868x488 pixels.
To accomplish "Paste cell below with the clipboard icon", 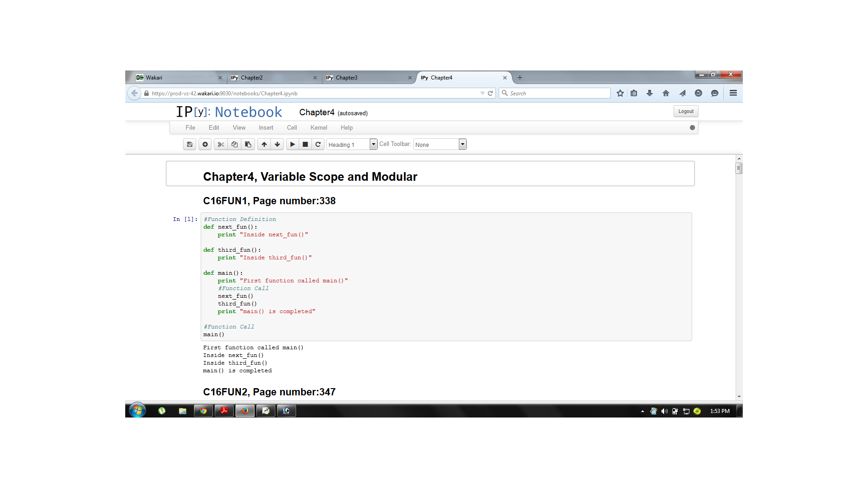I will click(x=248, y=144).
